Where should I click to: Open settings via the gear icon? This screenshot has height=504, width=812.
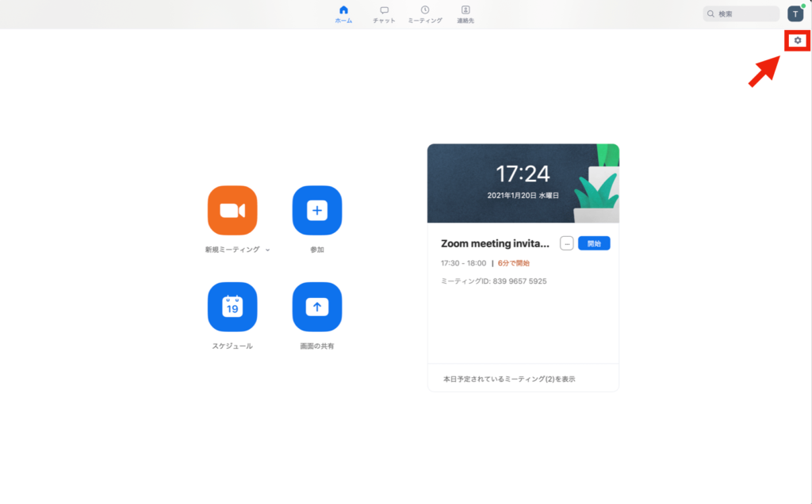coord(798,40)
